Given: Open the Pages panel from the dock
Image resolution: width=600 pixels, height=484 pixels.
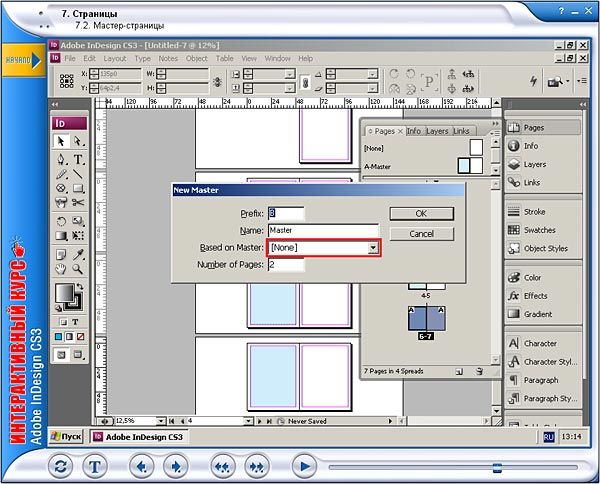Looking at the screenshot, I should 543,128.
